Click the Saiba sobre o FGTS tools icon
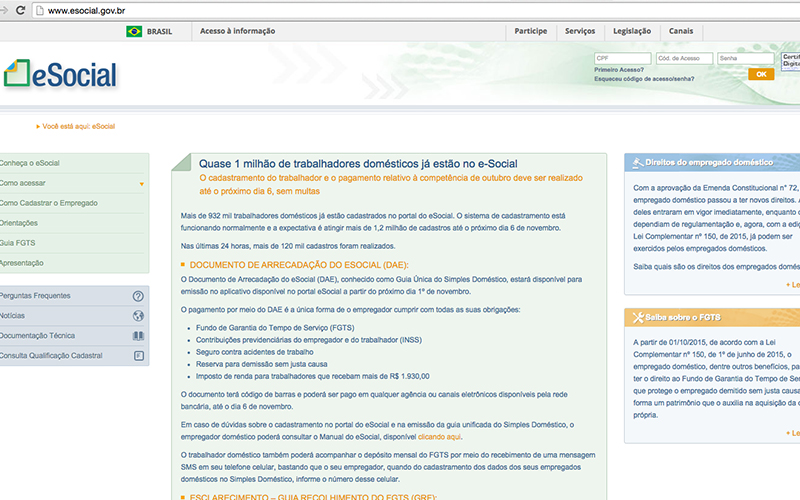This screenshot has height=500, width=800. coord(638,318)
